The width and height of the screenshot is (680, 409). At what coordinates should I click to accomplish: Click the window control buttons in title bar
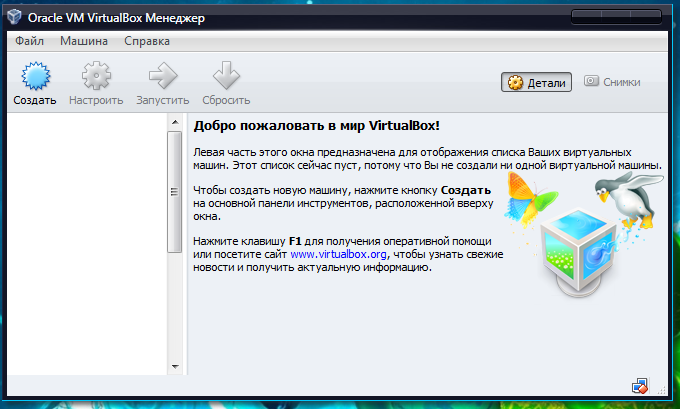(616, 17)
